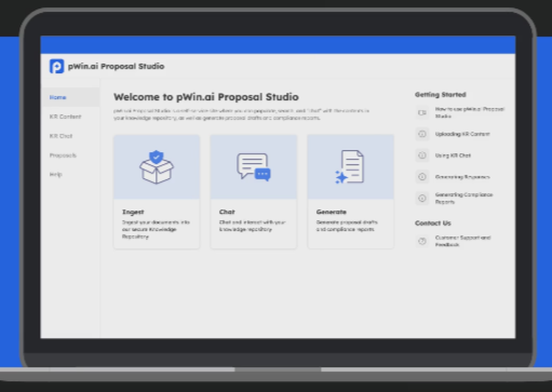Open the Ingest card title
The image size is (552, 392).
pyautogui.click(x=132, y=211)
